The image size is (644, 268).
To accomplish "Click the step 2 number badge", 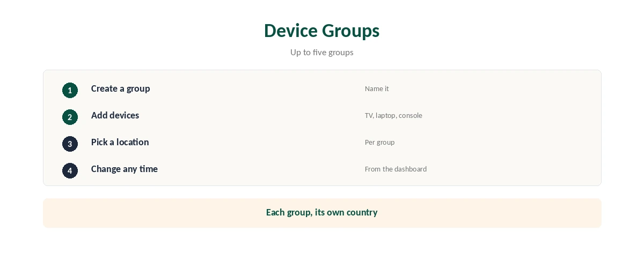I will click(70, 117).
